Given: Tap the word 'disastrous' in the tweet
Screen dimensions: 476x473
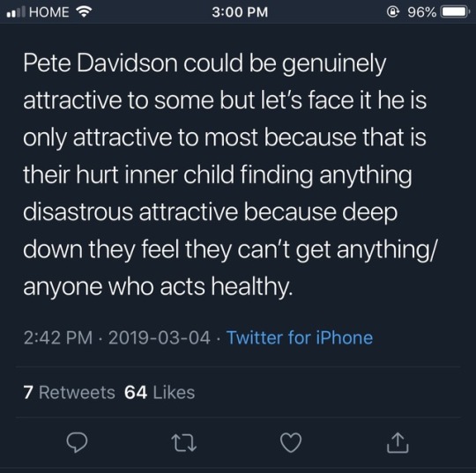Looking at the screenshot, I should [78, 211].
